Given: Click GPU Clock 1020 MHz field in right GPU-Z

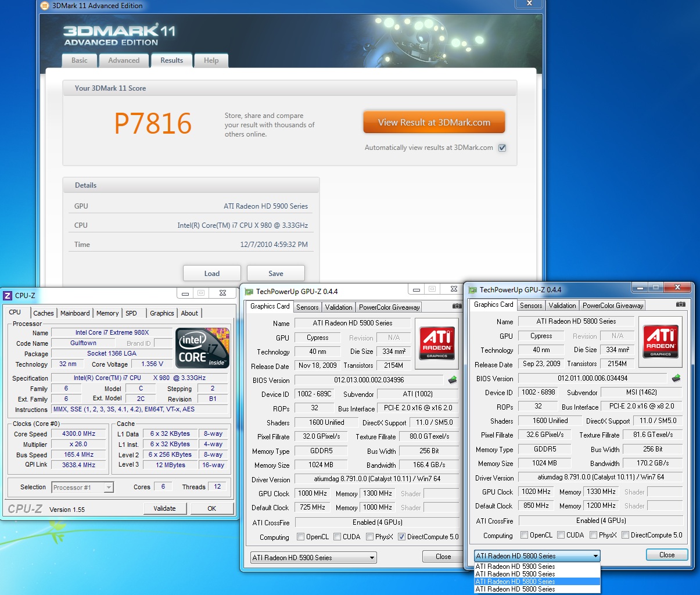Looking at the screenshot, I should pos(536,492).
